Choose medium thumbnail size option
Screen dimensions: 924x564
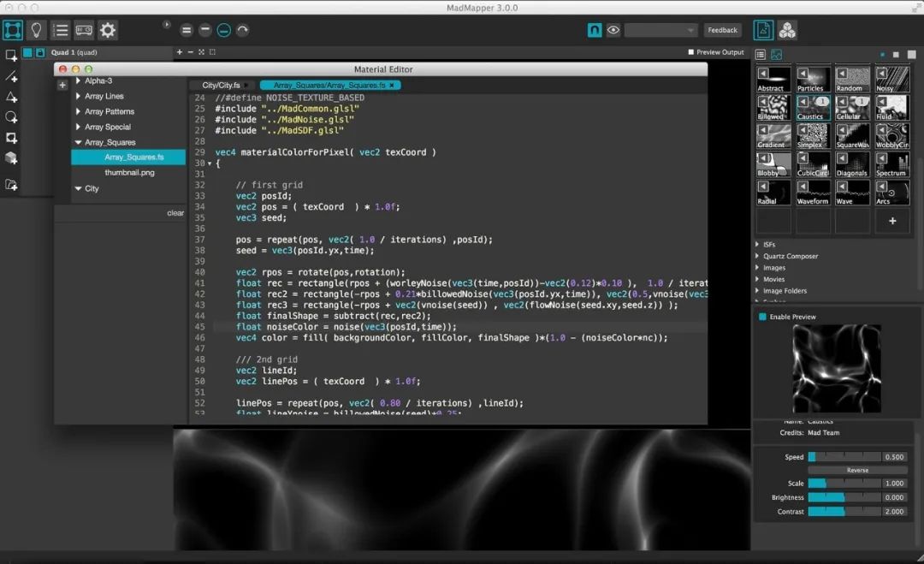point(896,54)
